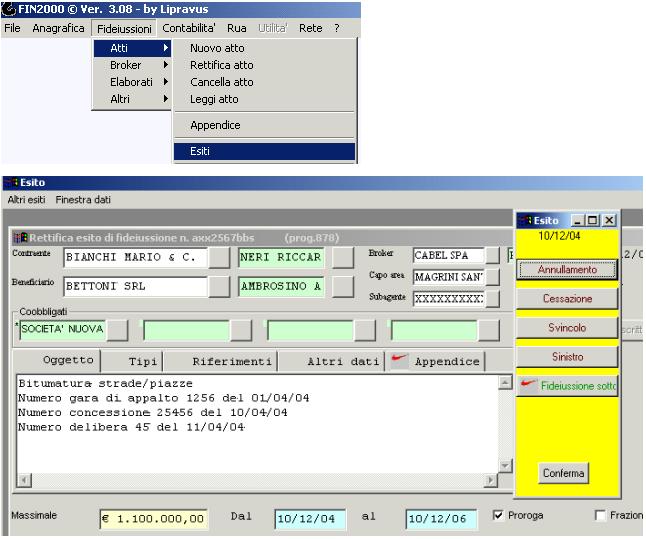Click the red swoosh icon on Appendice tab
Screen dimensions: 646x539
pos(399,359)
